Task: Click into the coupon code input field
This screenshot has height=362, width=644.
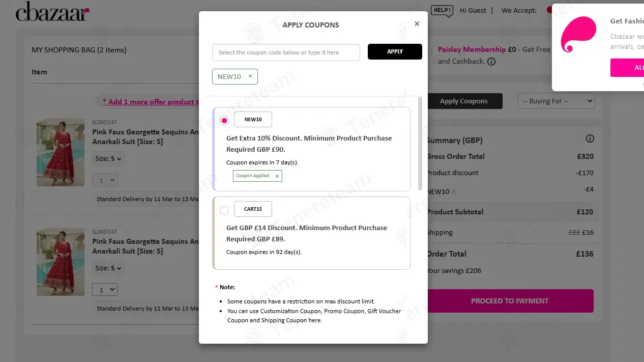Action: click(x=286, y=52)
